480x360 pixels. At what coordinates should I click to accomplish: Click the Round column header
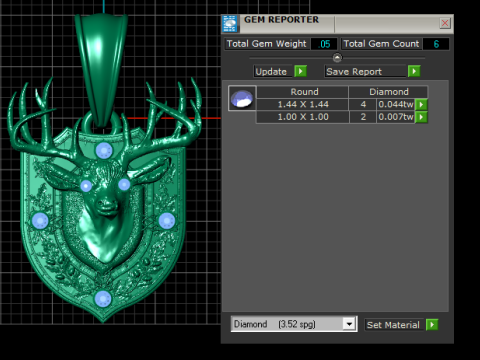[303, 92]
